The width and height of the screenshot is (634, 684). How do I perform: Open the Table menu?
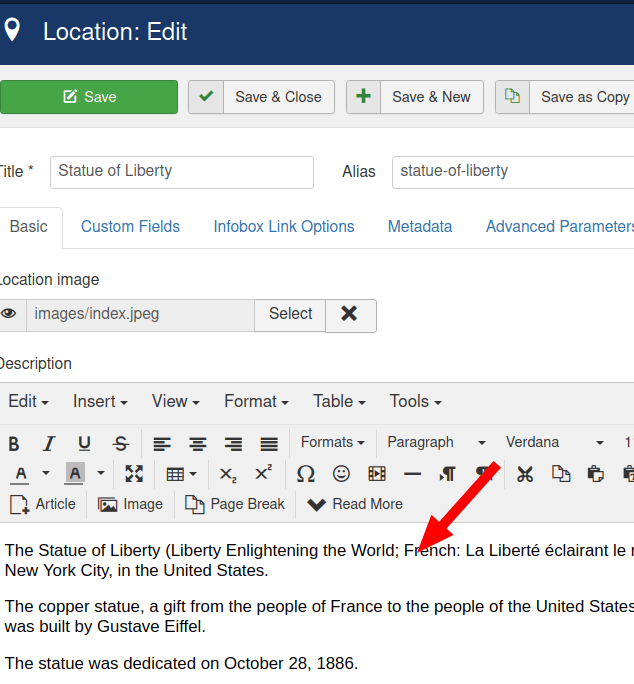point(339,401)
